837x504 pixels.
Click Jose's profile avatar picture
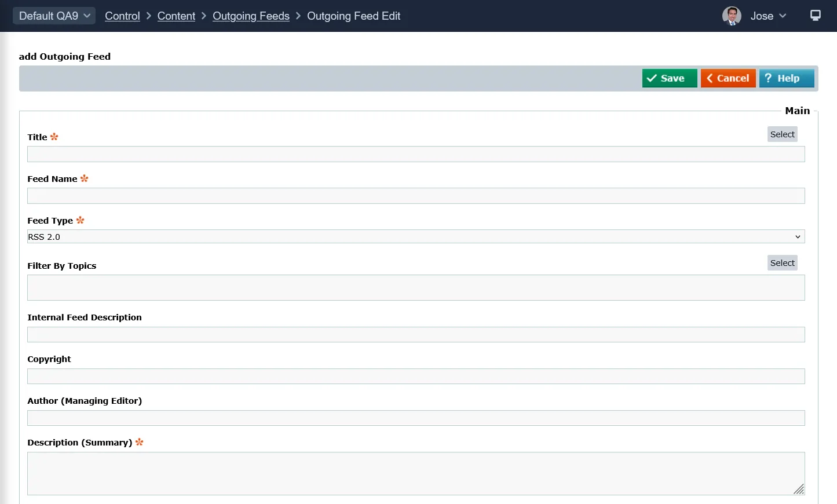click(x=732, y=16)
